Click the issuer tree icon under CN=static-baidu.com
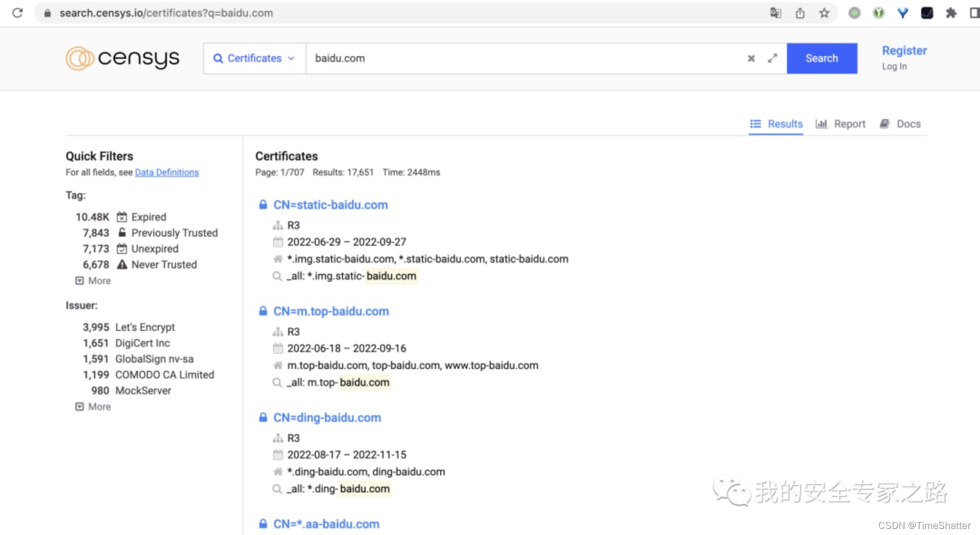The width and height of the screenshot is (980, 535). [x=278, y=225]
